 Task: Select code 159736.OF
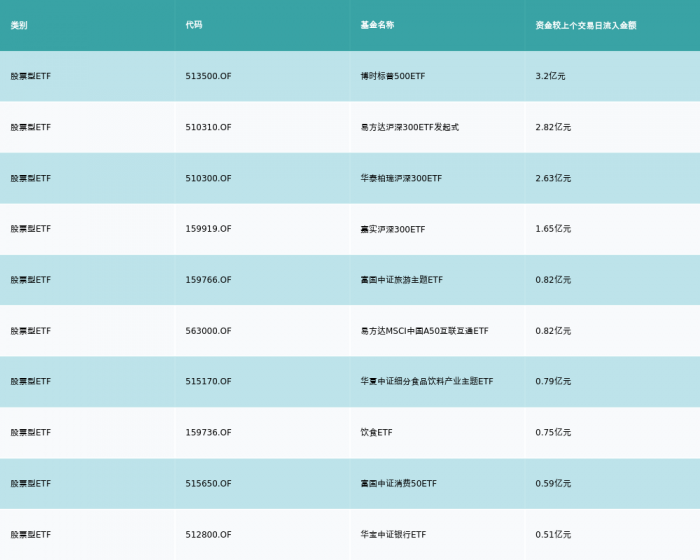tap(208, 432)
